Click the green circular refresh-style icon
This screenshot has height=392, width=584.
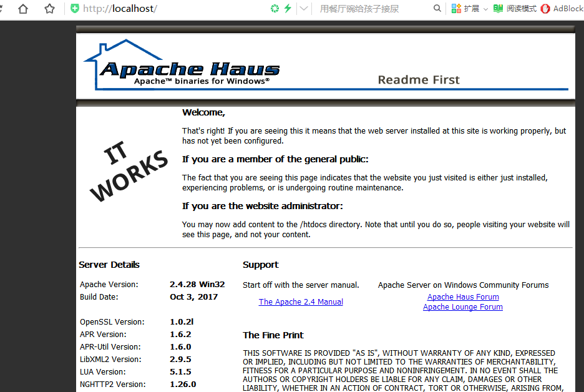275,8
